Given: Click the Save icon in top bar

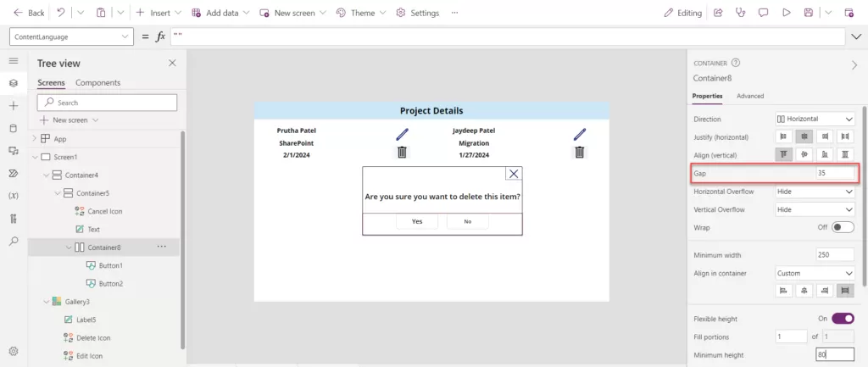Looking at the screenshot, I should click(x=809, y=13).
